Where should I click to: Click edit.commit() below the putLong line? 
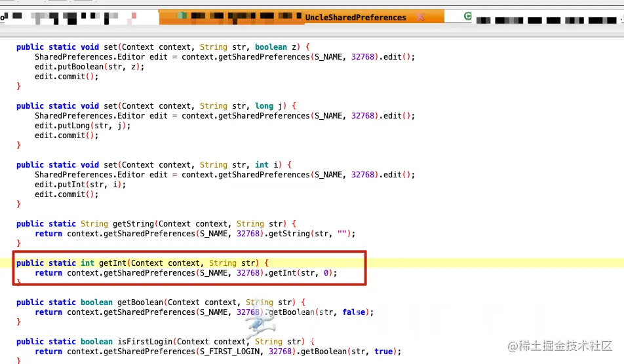(66, 136)
